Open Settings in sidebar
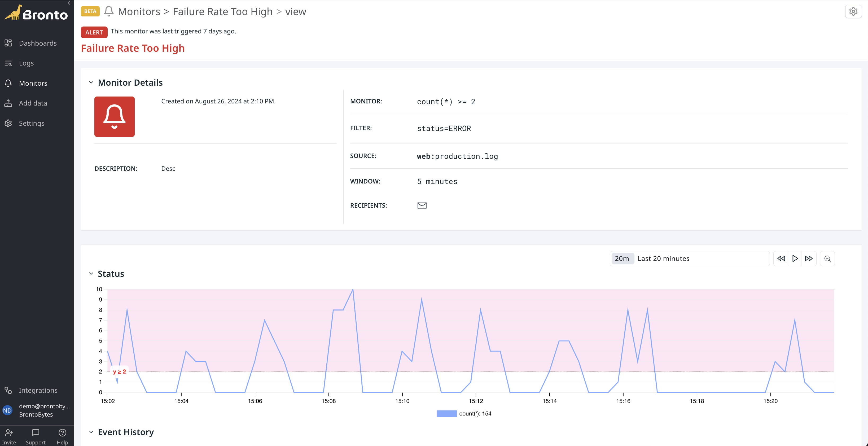The image size is (868, 446). click(31, 122)
